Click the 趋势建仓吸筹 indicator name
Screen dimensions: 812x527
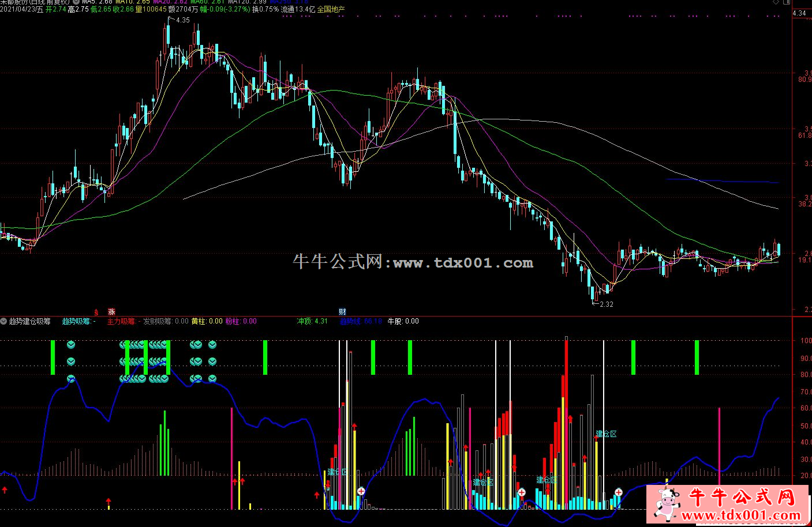click(30, 321)
